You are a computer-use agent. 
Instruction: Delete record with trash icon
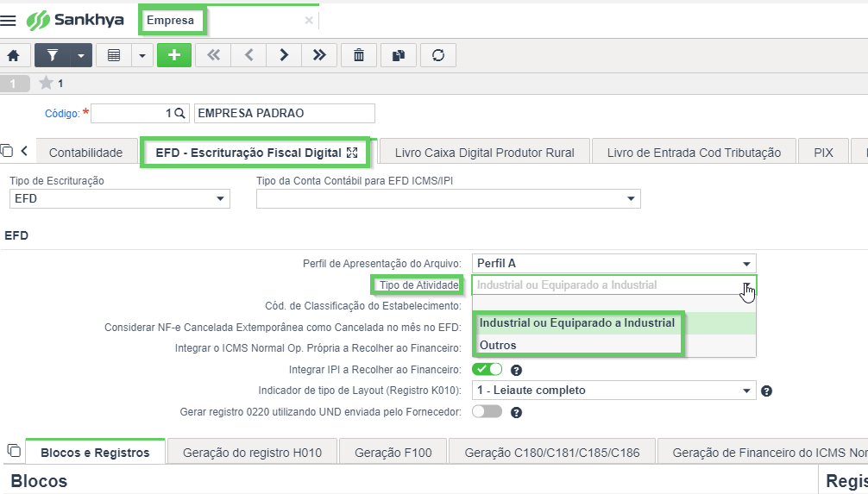coord(359,55)
